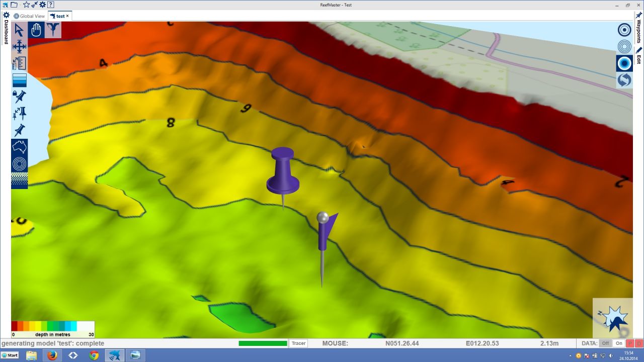Switch to the Global View tab

click(x=30, y=16)
